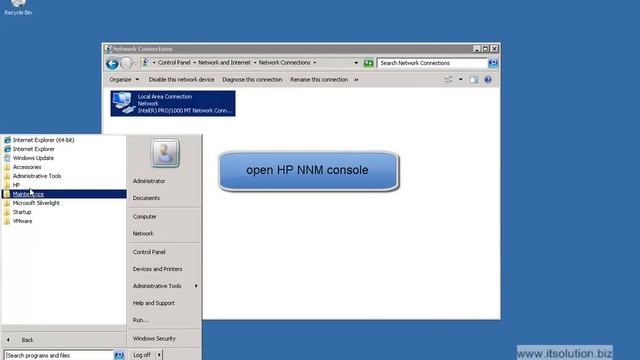The image size is (640, 360).
Task: Minimize the Network Connections window
Action: (476, 49)
